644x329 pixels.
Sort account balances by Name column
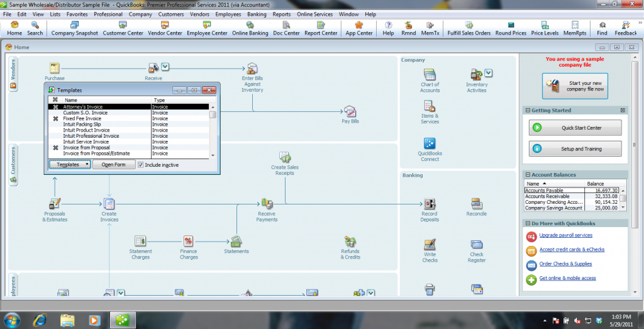click(554, 184)
